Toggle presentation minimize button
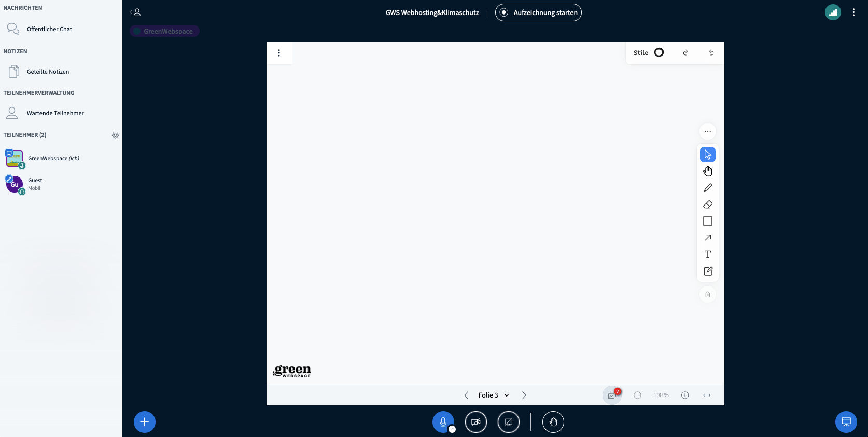The height and width of the screenshot is (437, 868). point(846,422)
